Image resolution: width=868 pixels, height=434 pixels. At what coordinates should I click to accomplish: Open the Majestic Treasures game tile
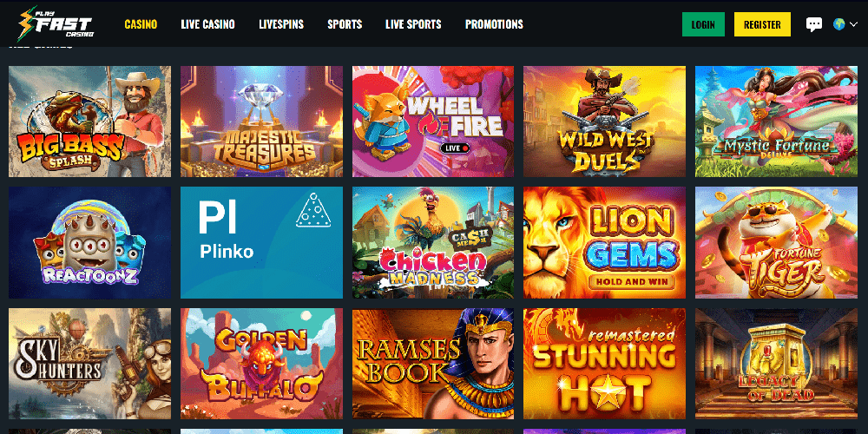pyautogui.click(x=261, y=122)
